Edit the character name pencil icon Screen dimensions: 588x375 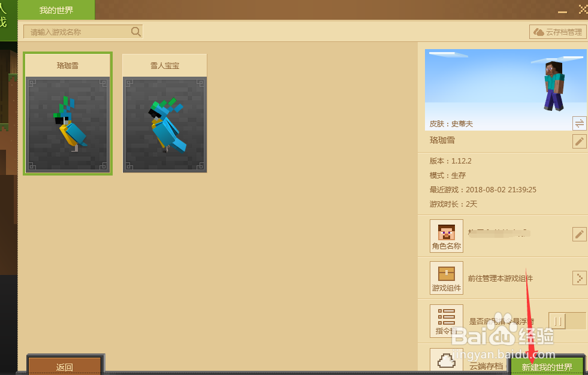click(x=580, y=234)
